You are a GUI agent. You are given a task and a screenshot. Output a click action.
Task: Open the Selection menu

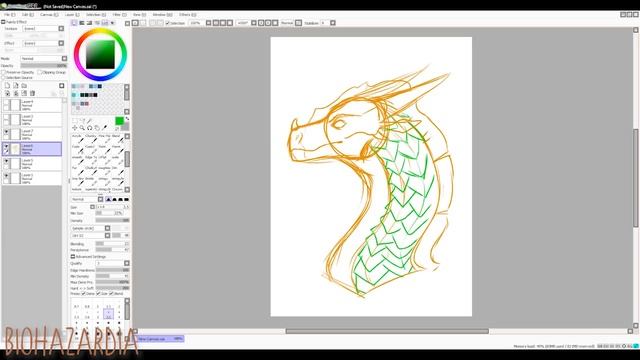click(x=95, y=15)
